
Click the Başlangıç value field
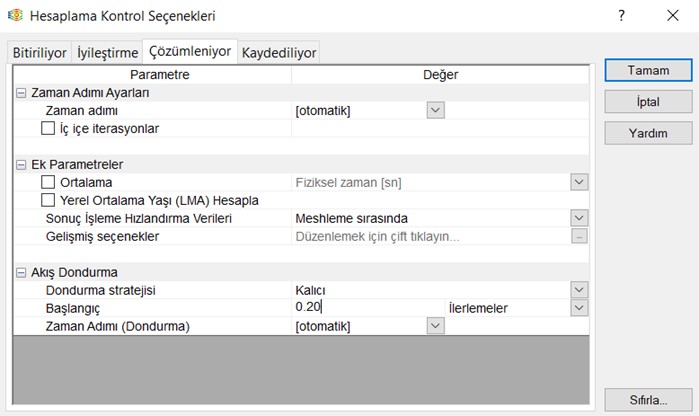coord(366,308)
